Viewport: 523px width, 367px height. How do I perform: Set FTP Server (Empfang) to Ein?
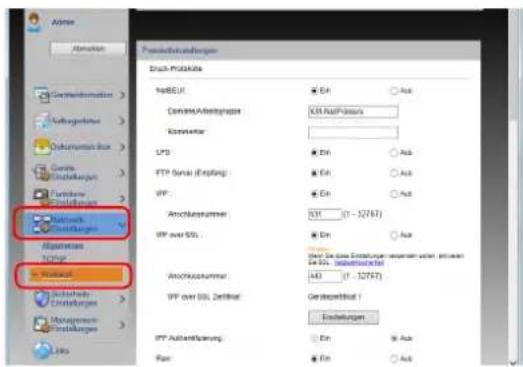(314, 173)
